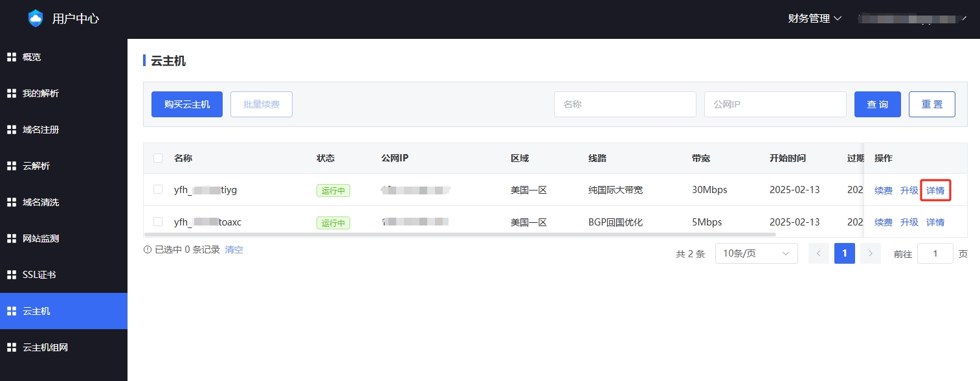Click the 查询 search button
Viewport: 980px width, 381px height.
878,104
